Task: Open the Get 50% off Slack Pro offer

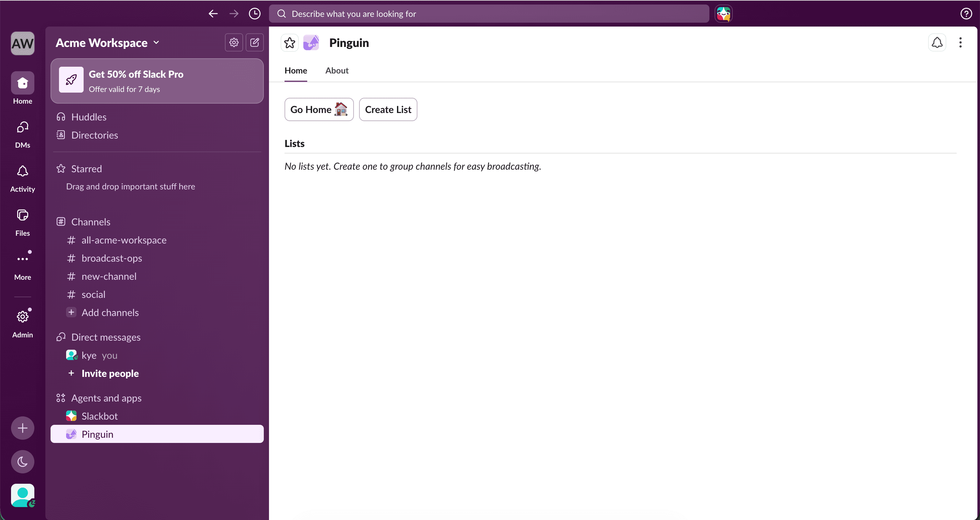Action: (x=157, y=81)
